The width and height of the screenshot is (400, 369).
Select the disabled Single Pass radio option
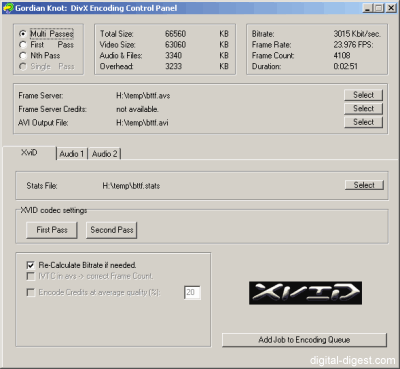point(23,67)
